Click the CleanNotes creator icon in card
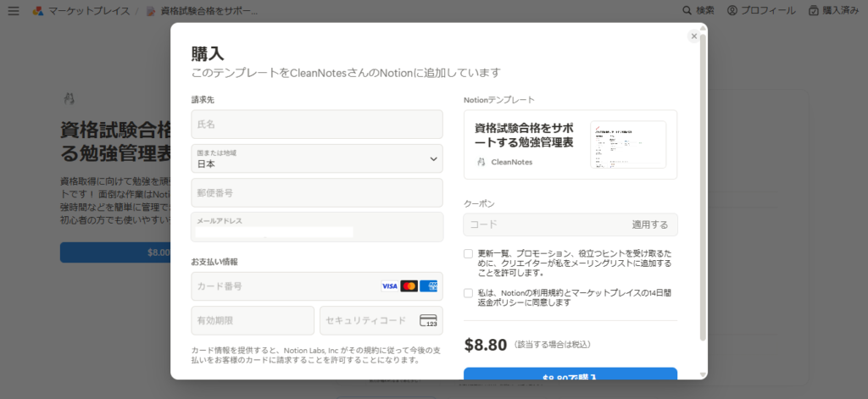This screenshot has height=399, width=868. [481, 162]
